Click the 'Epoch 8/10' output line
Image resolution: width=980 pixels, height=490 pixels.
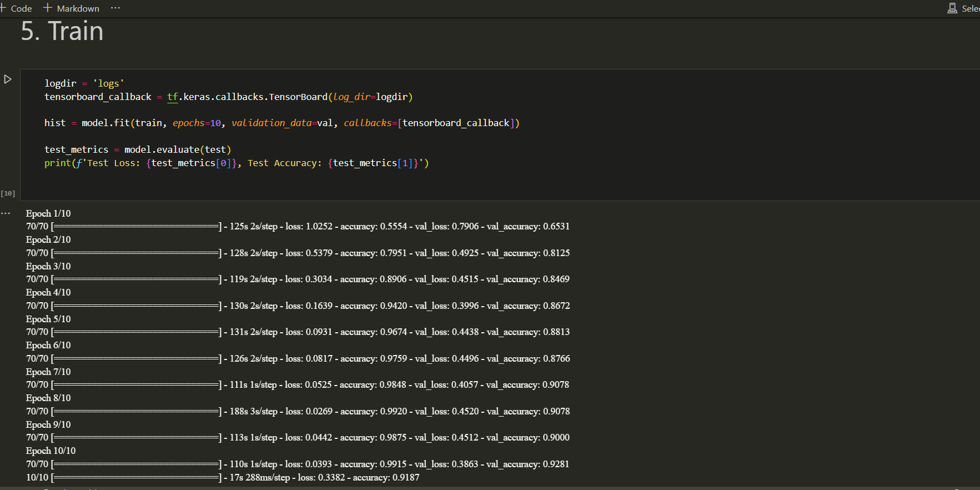pyautogui.click(x=48, y=398)
